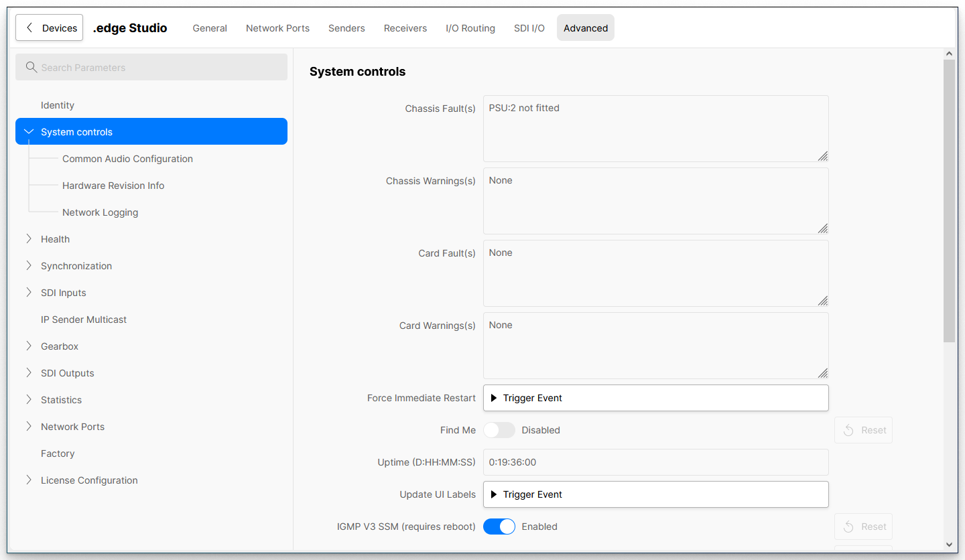Click the Search Parameters input field

(x=161, y=68)
